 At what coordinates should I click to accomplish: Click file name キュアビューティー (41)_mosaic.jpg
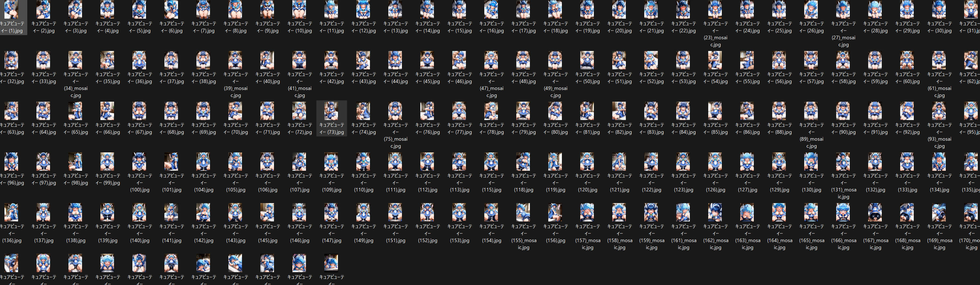[x=299, y=85]
